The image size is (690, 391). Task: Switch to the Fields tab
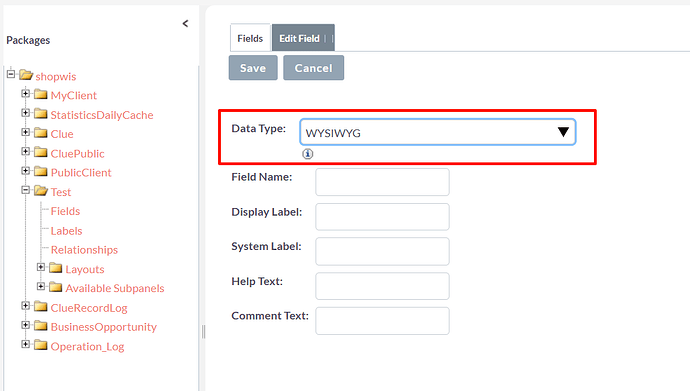(x=250, y=38)
